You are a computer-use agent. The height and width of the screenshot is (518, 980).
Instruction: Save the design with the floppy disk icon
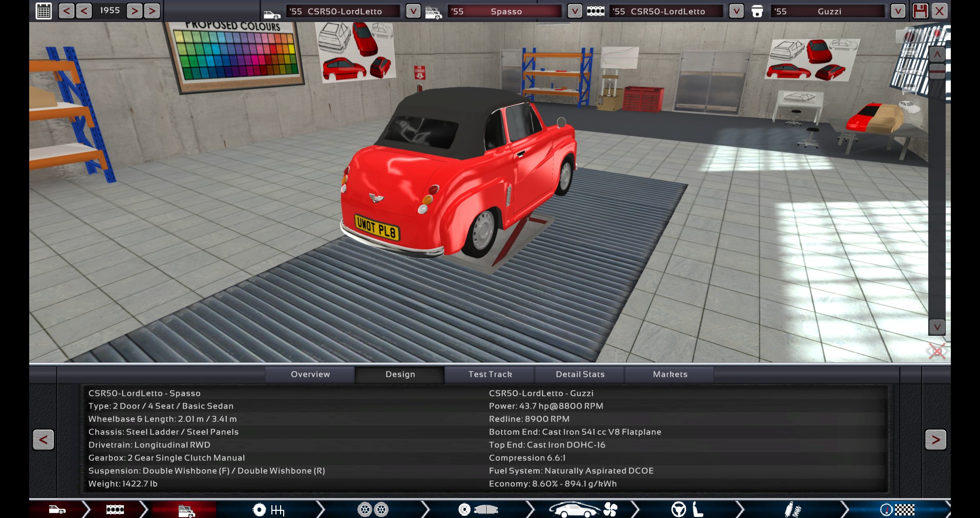920,11
